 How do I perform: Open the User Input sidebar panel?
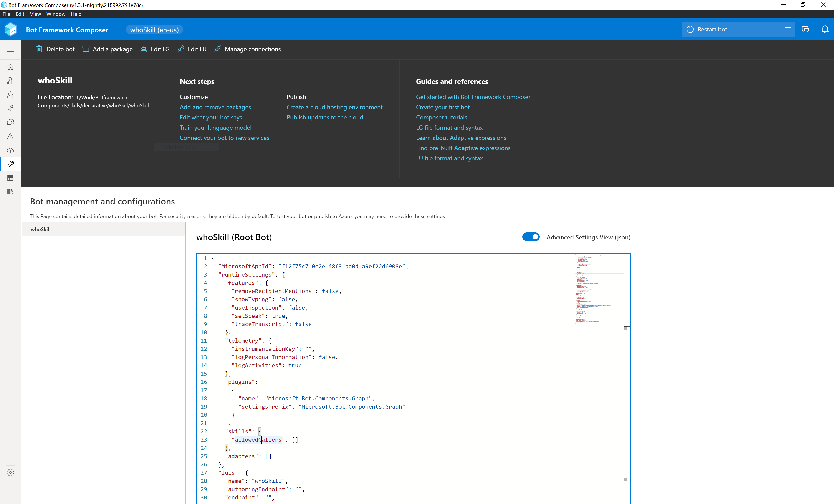click(10, 108)
